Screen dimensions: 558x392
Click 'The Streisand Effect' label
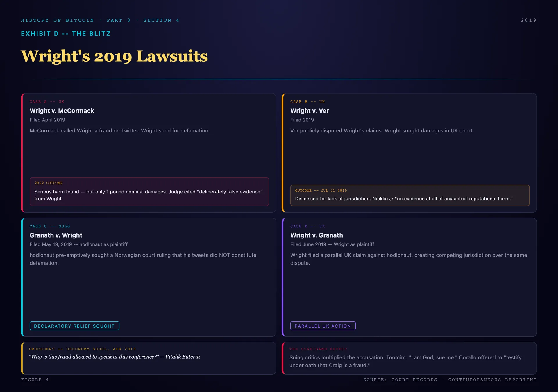(x=318, y=349)
